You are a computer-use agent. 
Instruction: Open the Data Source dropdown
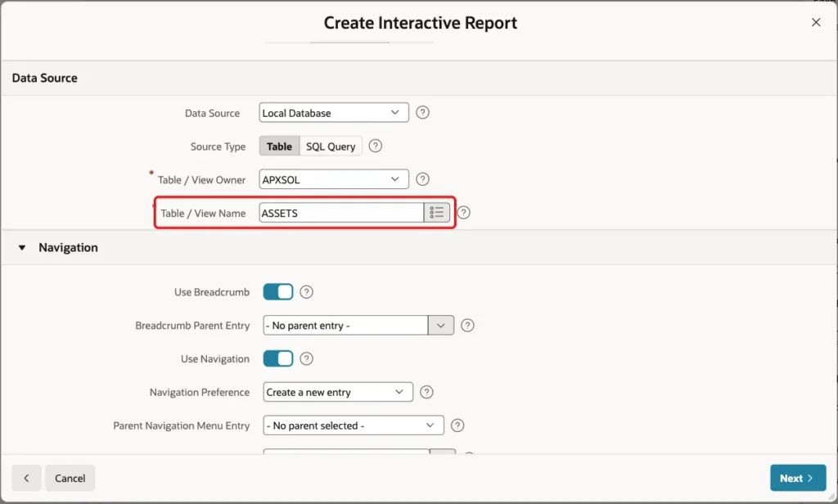click(x=334, y=113)
